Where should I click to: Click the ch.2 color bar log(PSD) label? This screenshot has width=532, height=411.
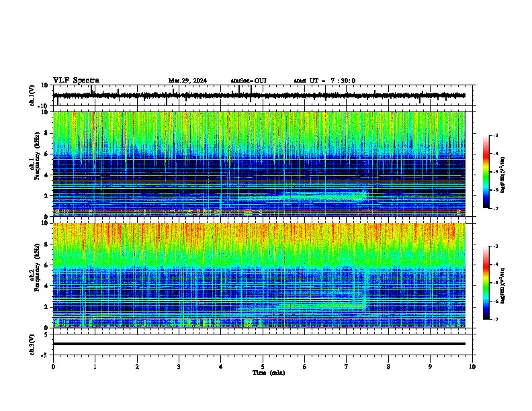(503, 285)
